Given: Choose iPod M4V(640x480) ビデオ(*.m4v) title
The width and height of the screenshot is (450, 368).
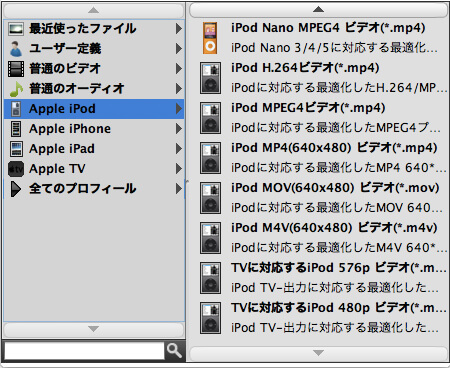Looking at the screenshot, I should click(x=334, y=228).
